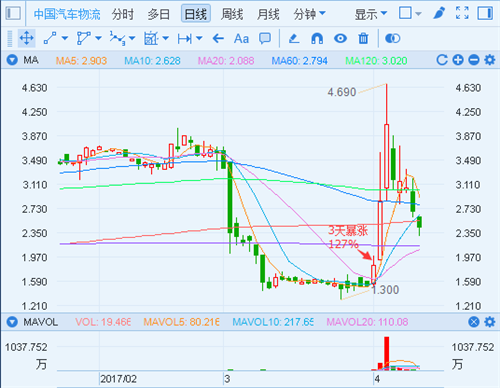The image size is (500, 388).
Task: Click the drawing brush icon
Action: coord(439,13)
